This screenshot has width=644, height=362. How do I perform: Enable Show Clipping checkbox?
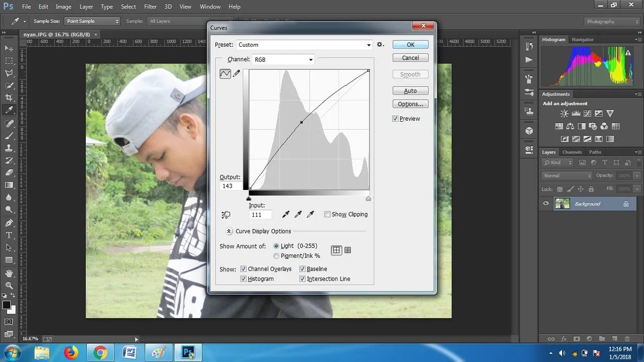click(328, 214)
